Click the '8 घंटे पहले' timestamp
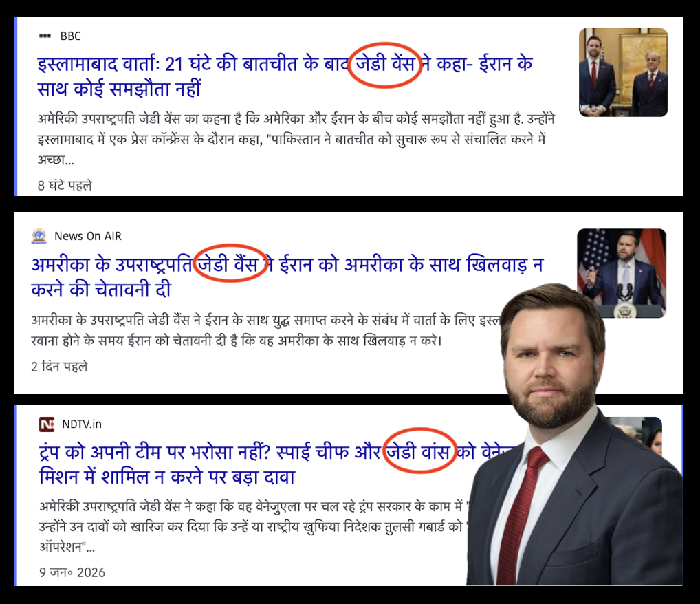The image size is (700, 604). (x=65, y=186)
